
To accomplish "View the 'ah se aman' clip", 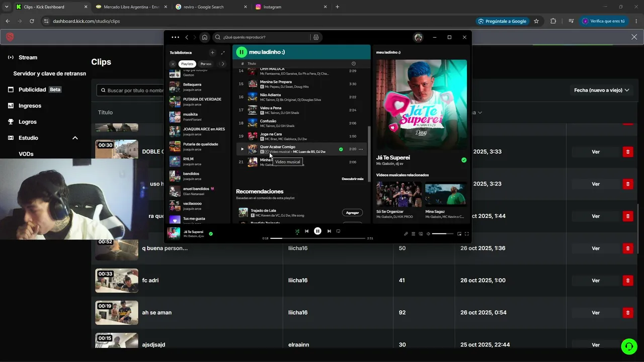I will tap(596, 313).
